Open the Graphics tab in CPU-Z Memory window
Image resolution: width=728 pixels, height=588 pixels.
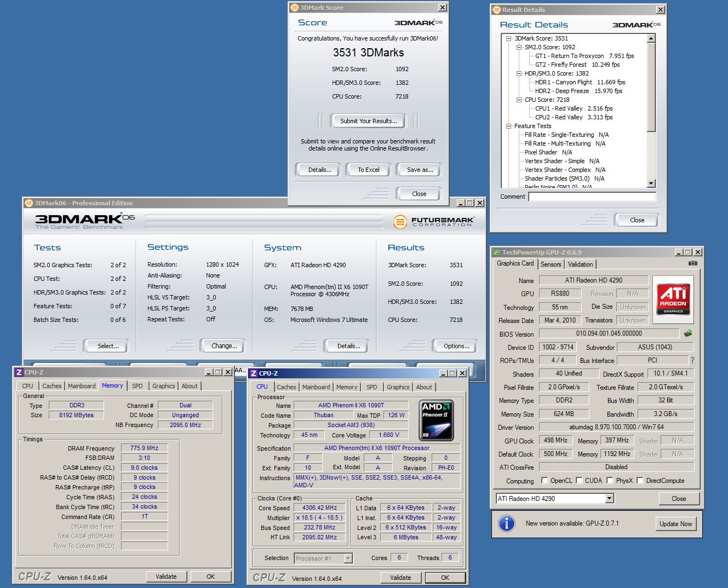pyautogui.click(x=164, y=386)
